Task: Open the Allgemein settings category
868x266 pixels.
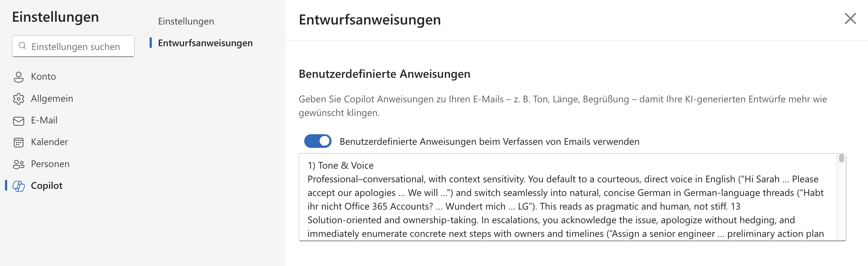Action: 52,98
